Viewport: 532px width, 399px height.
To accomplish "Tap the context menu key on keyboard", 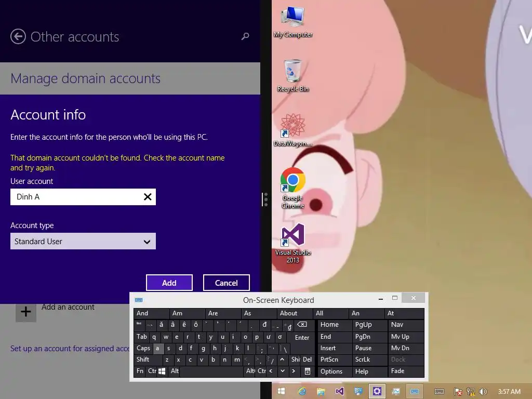I will pos(308,371).
